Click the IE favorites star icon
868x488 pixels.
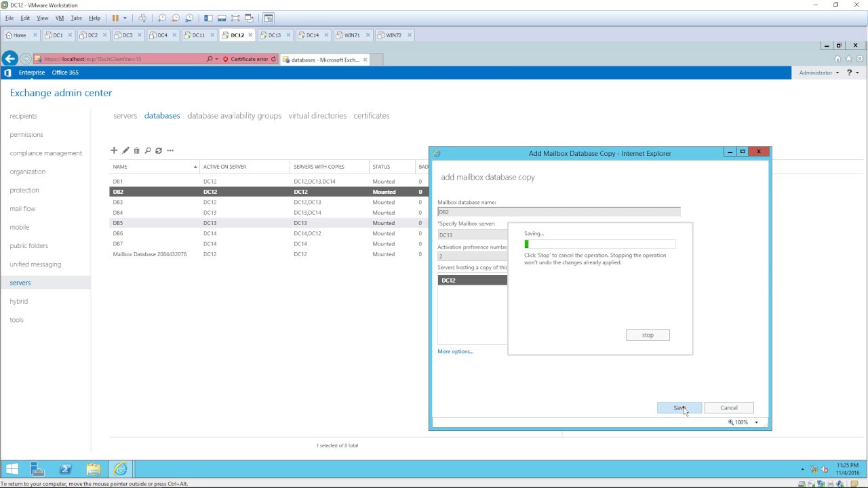pyautogui.click(x=848, y=59)
